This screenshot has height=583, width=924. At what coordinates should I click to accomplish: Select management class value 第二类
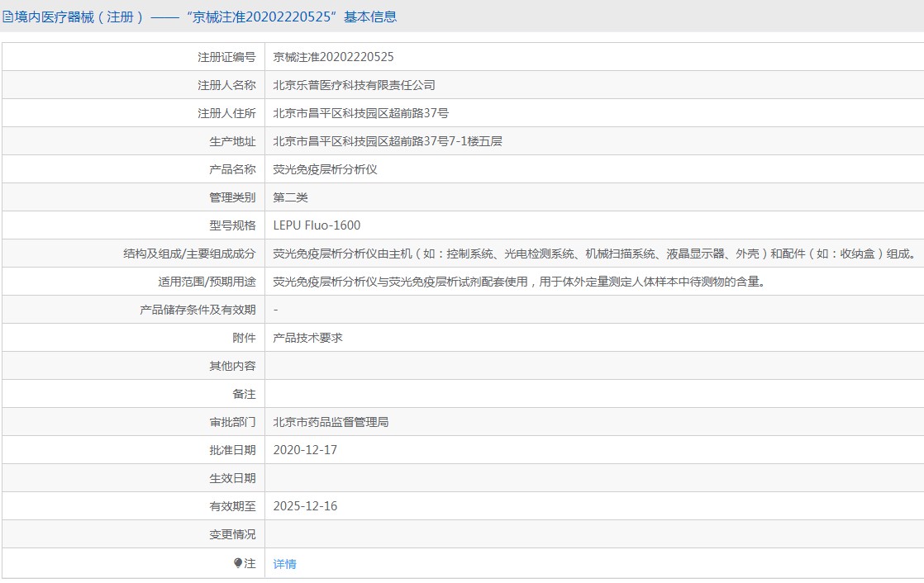click(291, 197)
